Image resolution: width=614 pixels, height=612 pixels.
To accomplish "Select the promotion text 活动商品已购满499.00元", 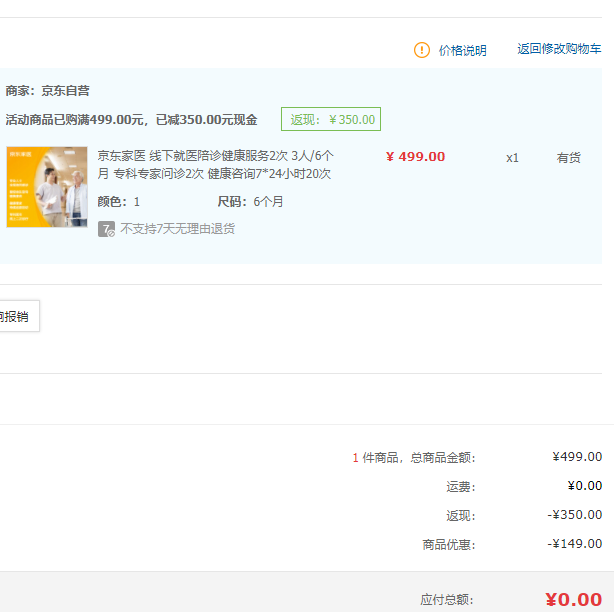I will (74, 119).
